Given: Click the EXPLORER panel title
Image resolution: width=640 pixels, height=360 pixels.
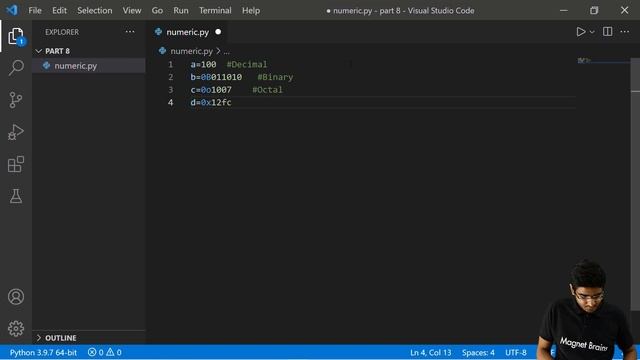Looking at the screenshot, I should (x=62, y=32).
